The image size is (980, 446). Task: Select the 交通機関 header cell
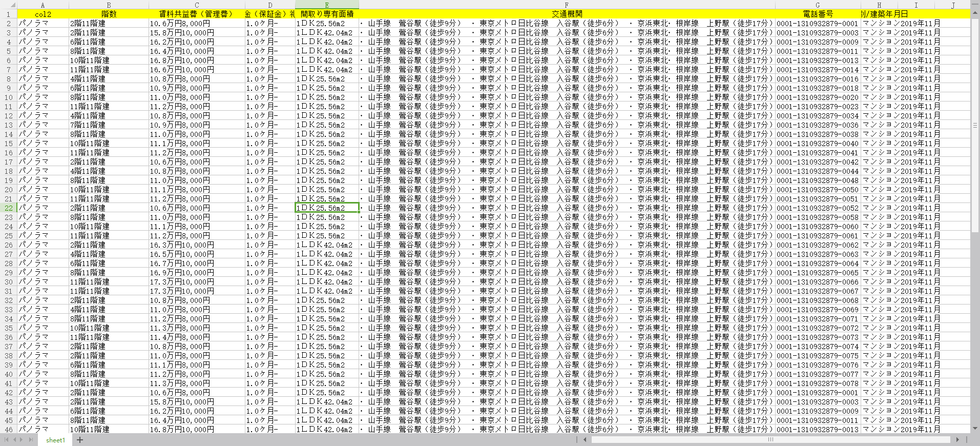click(x=567, y=14)
